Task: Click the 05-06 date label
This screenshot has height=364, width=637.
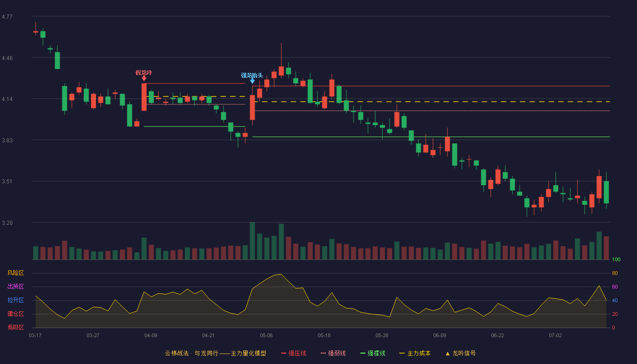Action: pyautogui.click(x=266, y=335)
